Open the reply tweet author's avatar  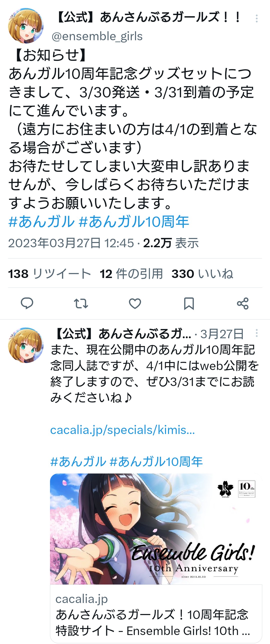26,345
